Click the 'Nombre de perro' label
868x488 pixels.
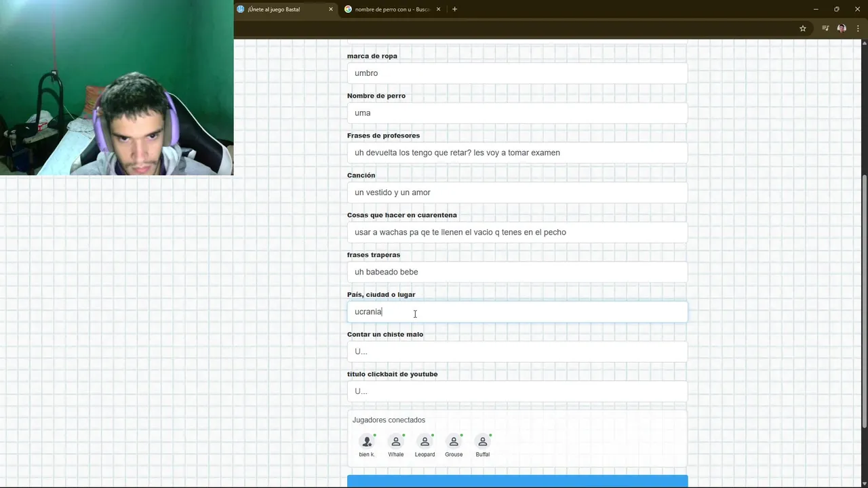pyautogui.click(x=376, y=96)
